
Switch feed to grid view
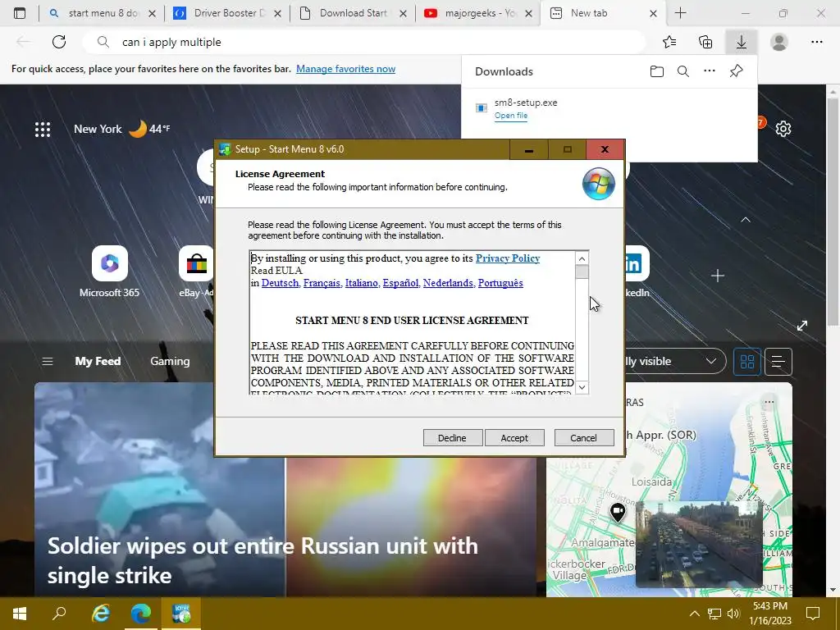tap(746, 362)
